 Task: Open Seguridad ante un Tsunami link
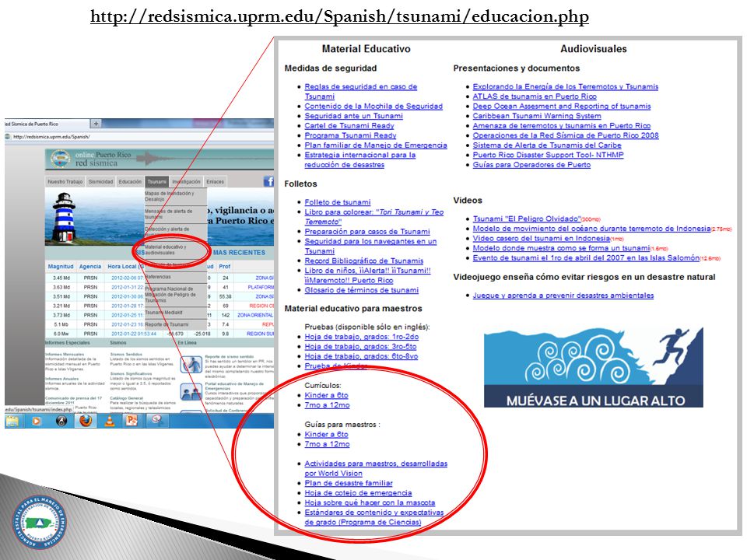click(353, 116)
